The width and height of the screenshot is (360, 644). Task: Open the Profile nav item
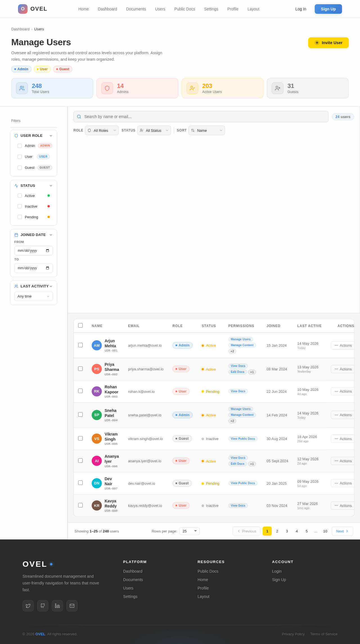pos(233,9)
